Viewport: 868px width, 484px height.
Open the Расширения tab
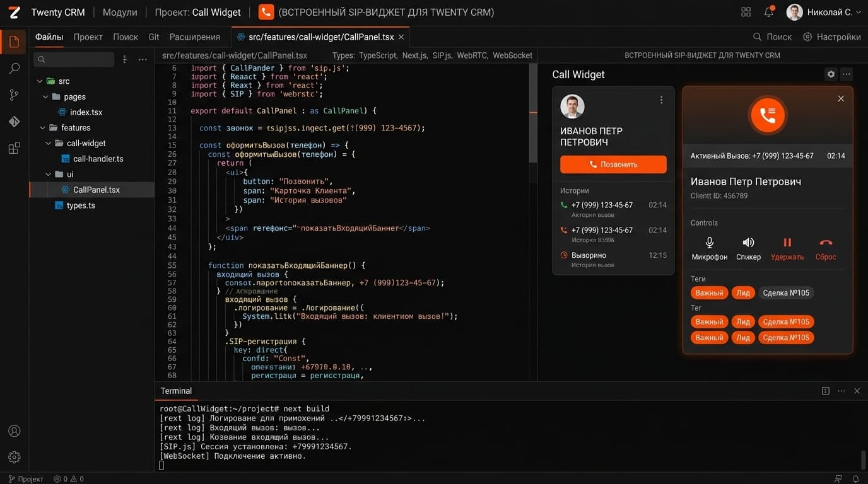[195, 37]
